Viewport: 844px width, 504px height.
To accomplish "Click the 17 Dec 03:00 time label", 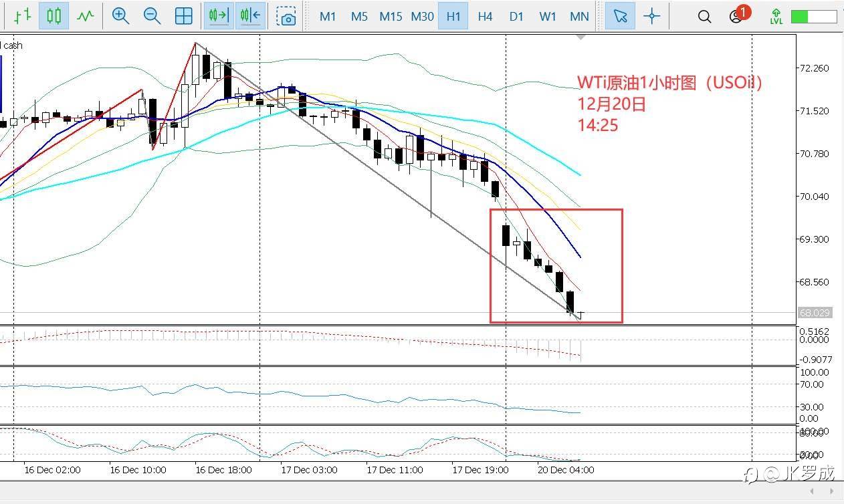I will (x=309, y=470).
